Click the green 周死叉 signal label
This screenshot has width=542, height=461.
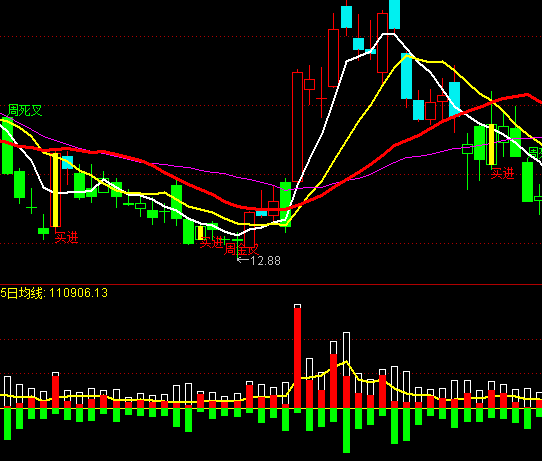[25, 111]
